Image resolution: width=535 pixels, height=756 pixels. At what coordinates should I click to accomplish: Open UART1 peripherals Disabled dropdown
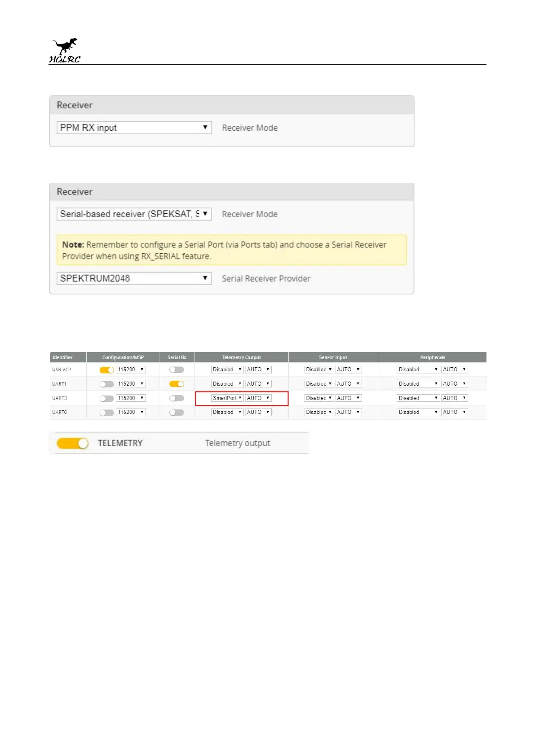coord(418,384)
